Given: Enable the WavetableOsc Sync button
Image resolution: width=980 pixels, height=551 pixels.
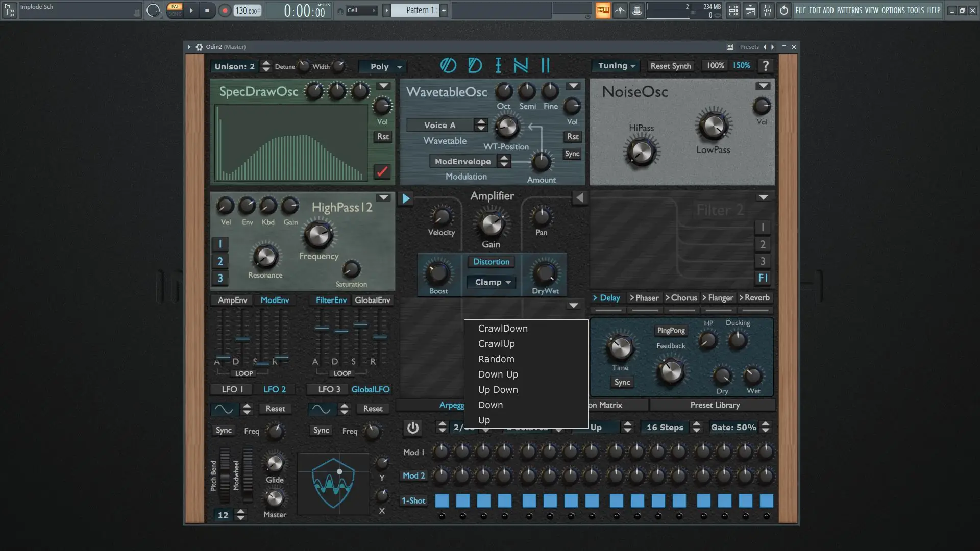Looking at the screenshot, I should click(572, 154).
